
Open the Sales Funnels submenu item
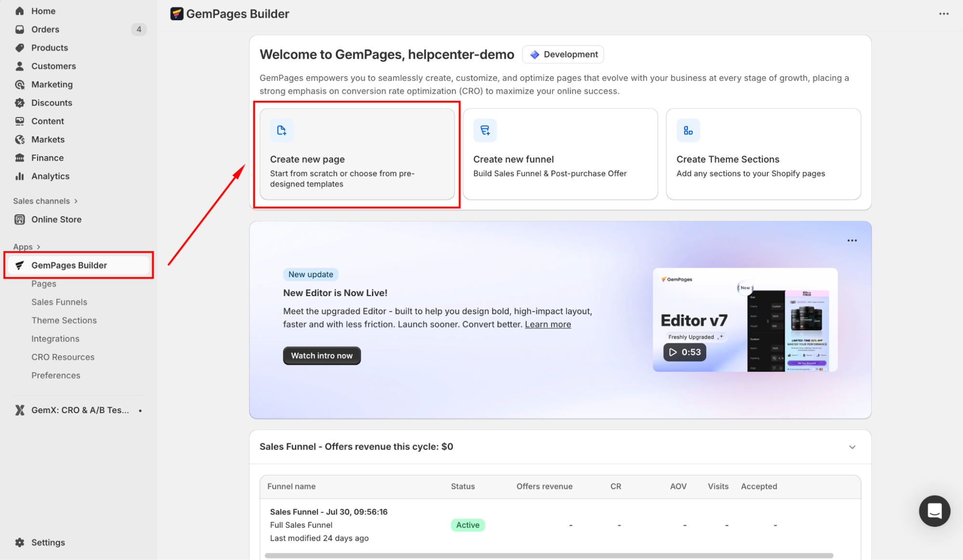[59, 302]
